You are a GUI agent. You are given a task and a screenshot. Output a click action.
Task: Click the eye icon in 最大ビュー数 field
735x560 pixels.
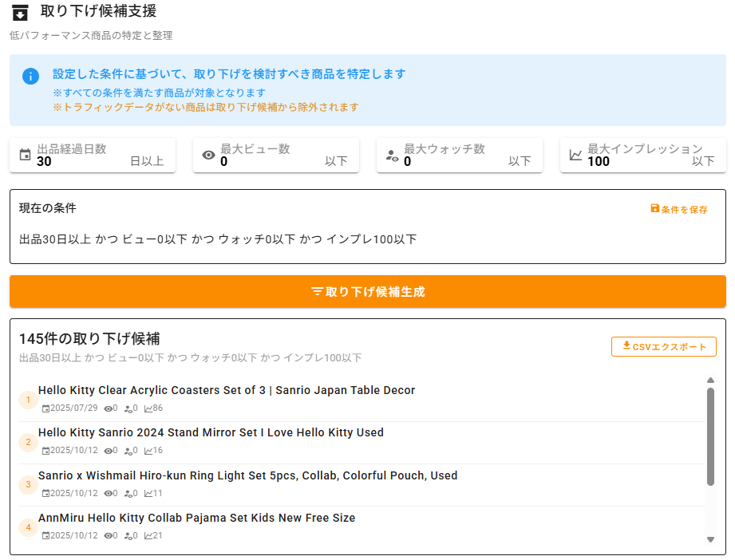pyautogui.click(x=208, y=155)
